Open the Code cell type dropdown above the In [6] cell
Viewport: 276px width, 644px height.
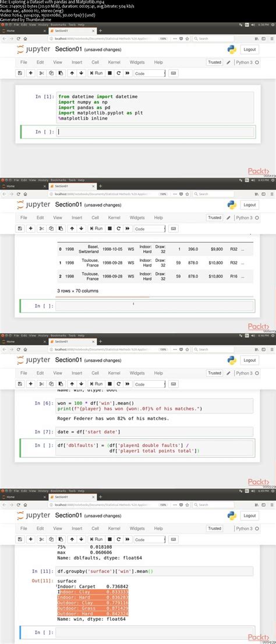149,384
